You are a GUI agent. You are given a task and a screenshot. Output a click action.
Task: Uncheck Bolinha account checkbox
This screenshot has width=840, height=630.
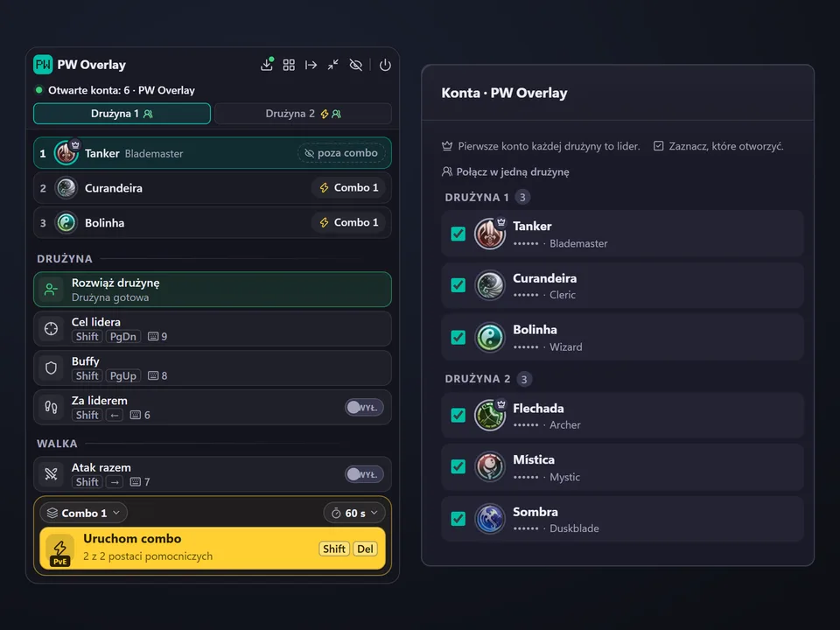tap(458, 337)
